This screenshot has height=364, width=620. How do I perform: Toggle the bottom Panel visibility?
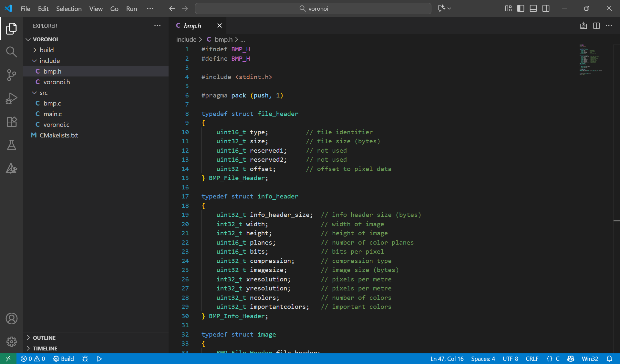(533, 8)
